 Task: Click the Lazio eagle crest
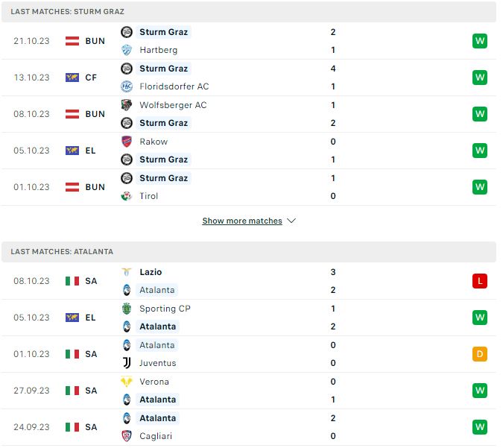(x=127, y=272)
